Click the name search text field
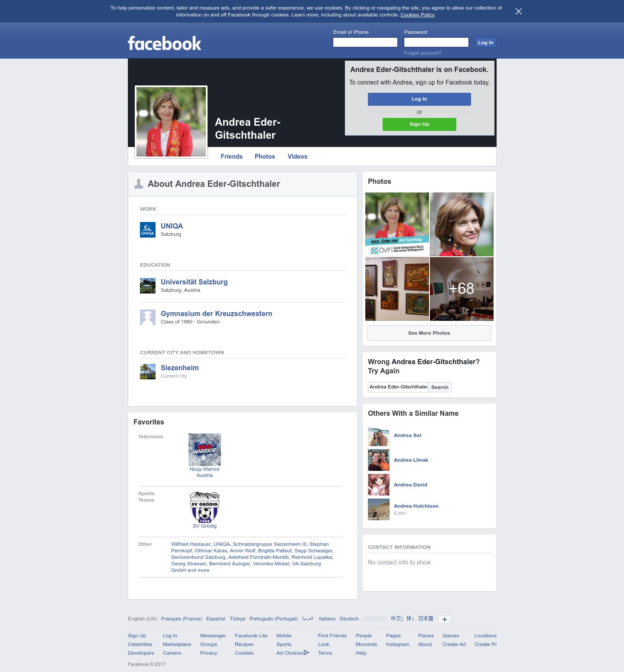Image resolution: width=624 pixels, height=672 pixels. tap(398, 387)
